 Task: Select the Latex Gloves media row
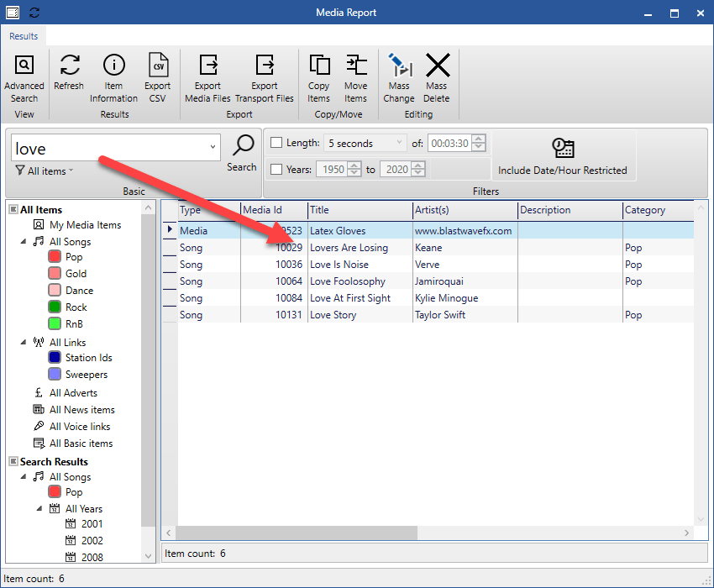pos(436,231)
